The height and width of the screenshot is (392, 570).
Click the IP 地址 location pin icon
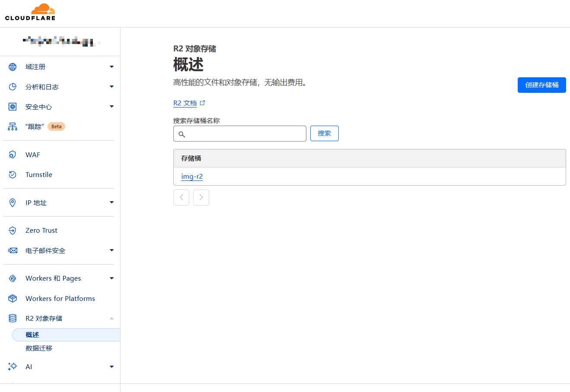pos(13,202)
